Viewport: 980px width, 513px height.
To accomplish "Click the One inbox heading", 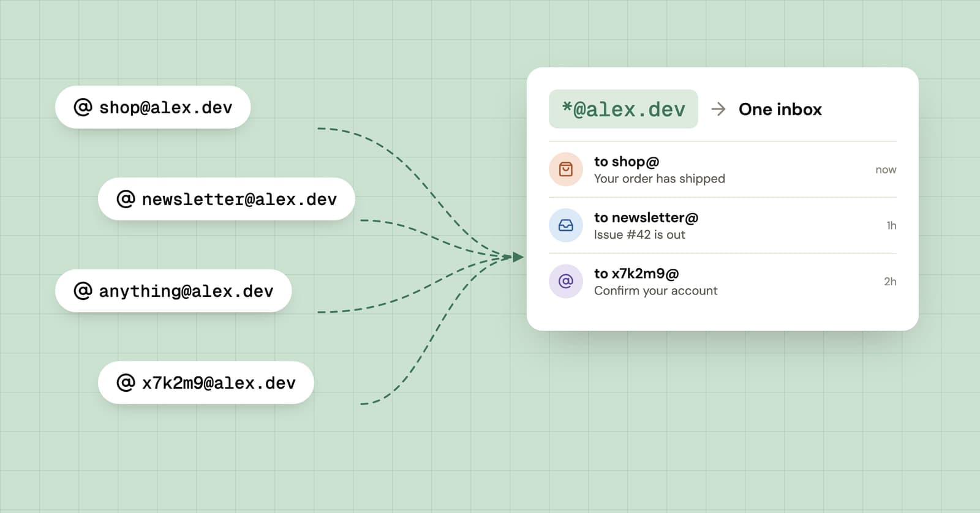I will click(x=780, y=109).
